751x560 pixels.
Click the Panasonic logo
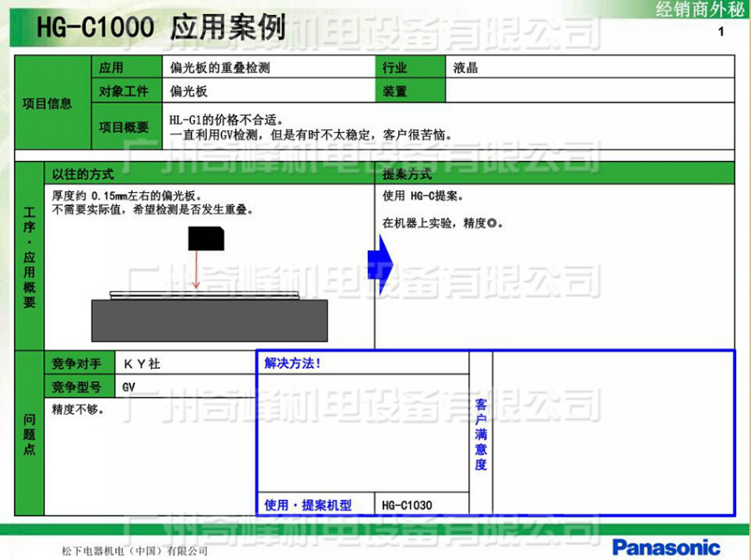point(666,547)
